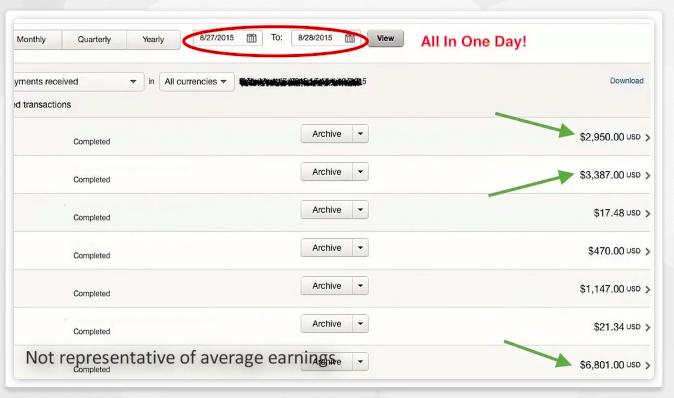
Task: Archive the $1,147.00 transaction
Action: (x=327, y=286)
